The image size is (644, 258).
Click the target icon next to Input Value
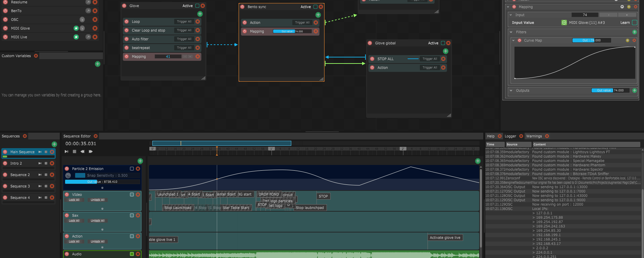click(564, 23)
